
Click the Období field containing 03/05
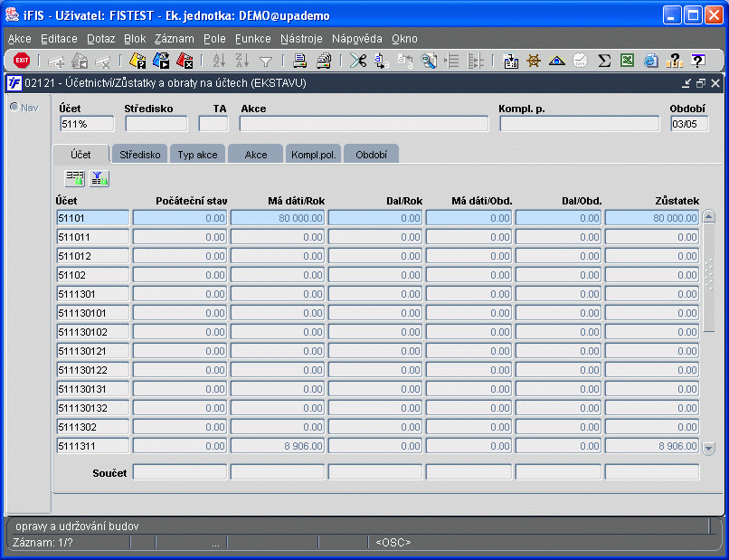(x=688, y=124)
